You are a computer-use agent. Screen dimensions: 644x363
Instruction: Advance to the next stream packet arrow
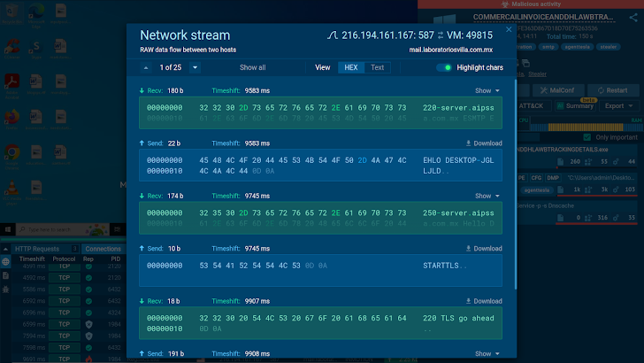[195, 67]
